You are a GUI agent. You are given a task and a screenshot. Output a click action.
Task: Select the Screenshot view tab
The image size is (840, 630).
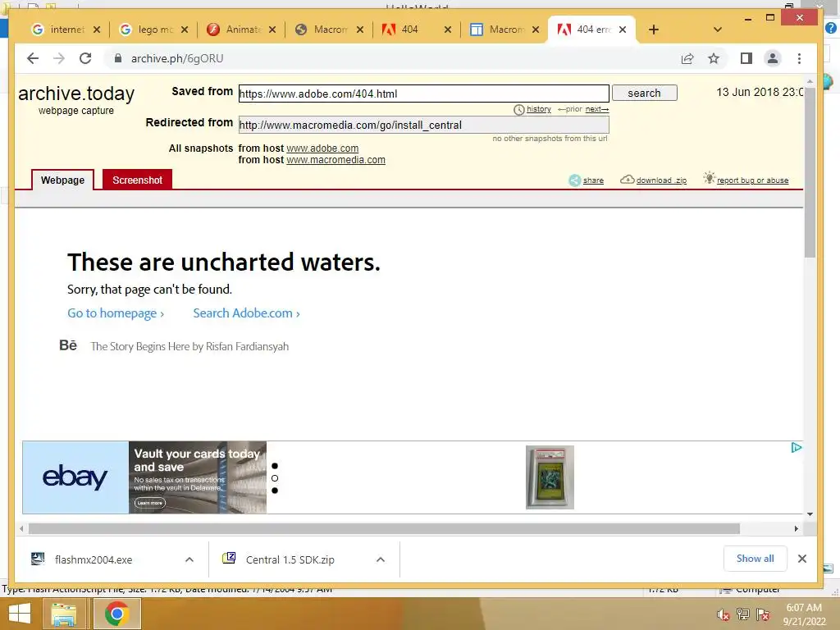137,180
